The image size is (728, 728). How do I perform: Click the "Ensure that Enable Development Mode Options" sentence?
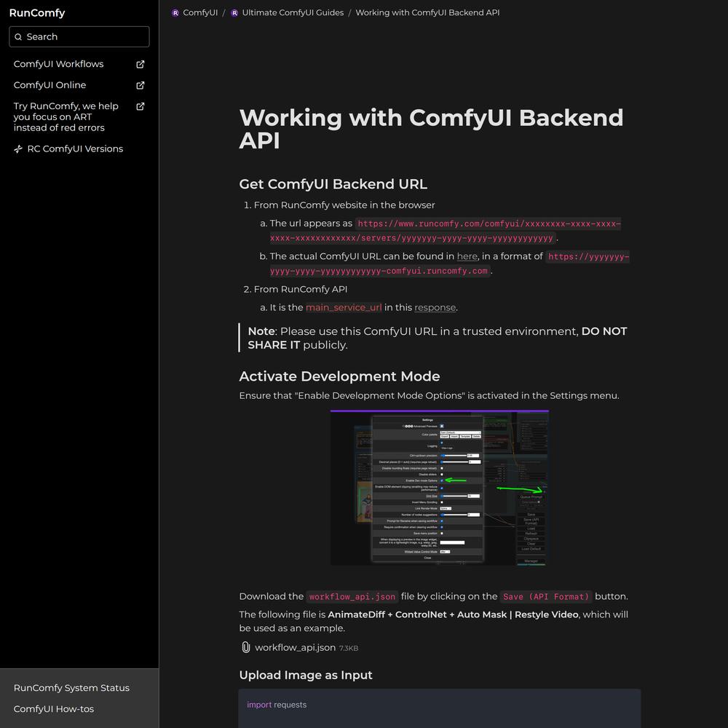click(429, 395)
